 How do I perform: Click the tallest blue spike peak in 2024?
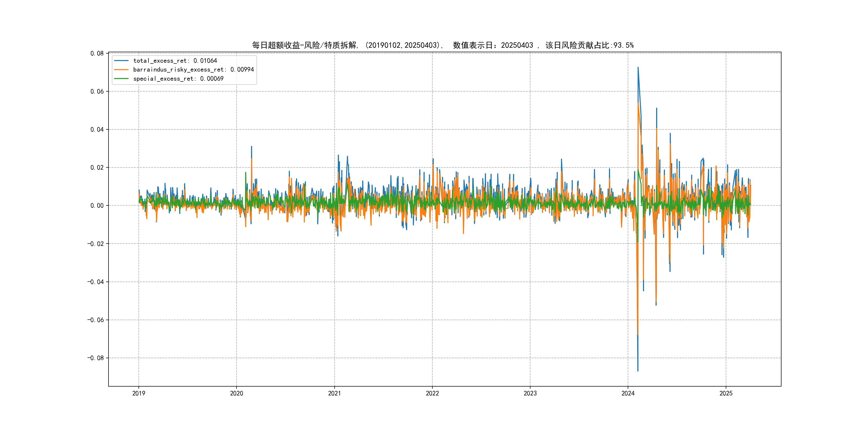pyautogui.click(x=638, y=68)
